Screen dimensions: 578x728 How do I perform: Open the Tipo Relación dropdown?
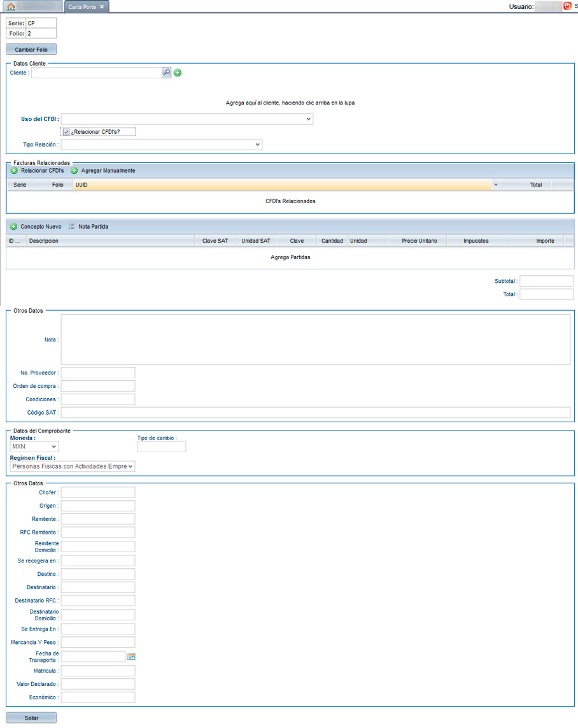coord(258,145)
